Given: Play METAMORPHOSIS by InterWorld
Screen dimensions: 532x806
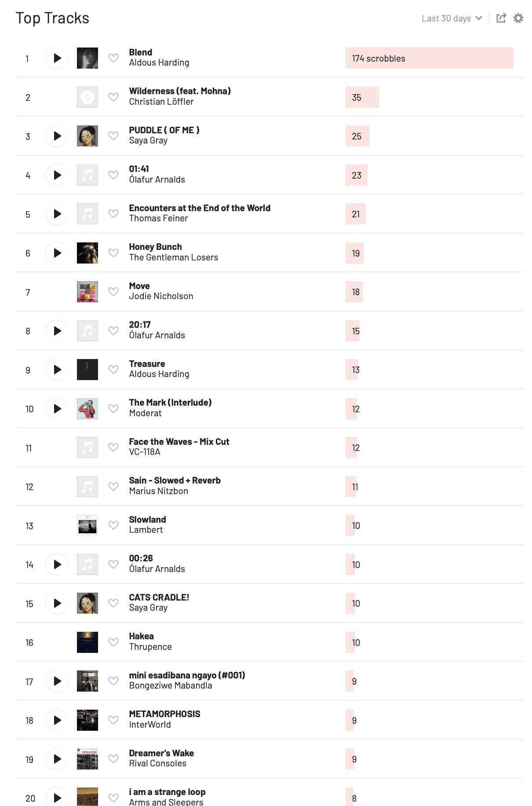Looking at the screenshot, I should (57, 720).
